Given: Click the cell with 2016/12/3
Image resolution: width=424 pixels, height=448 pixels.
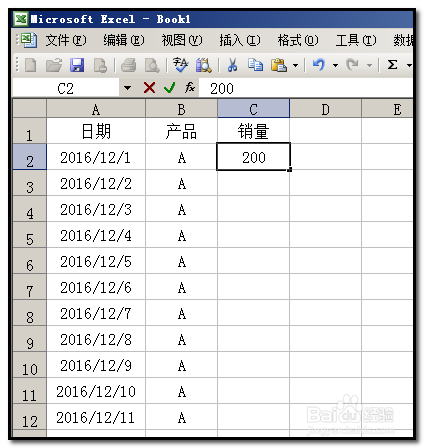Looking at the screenshot, I should (x=96, y=209).
